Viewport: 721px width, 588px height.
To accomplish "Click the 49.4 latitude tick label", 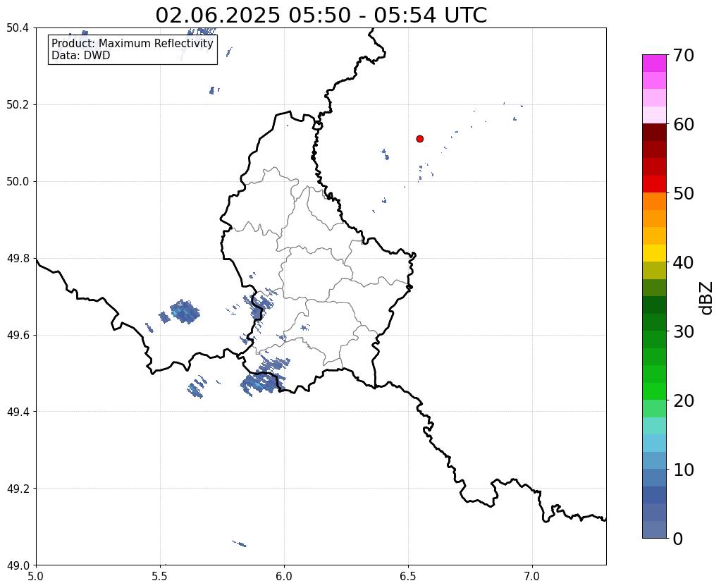I will coord(18,412).
